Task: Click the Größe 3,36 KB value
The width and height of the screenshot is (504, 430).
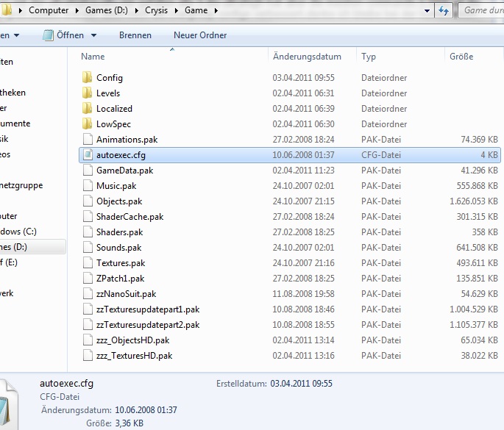Action: (x=129, y=423)
